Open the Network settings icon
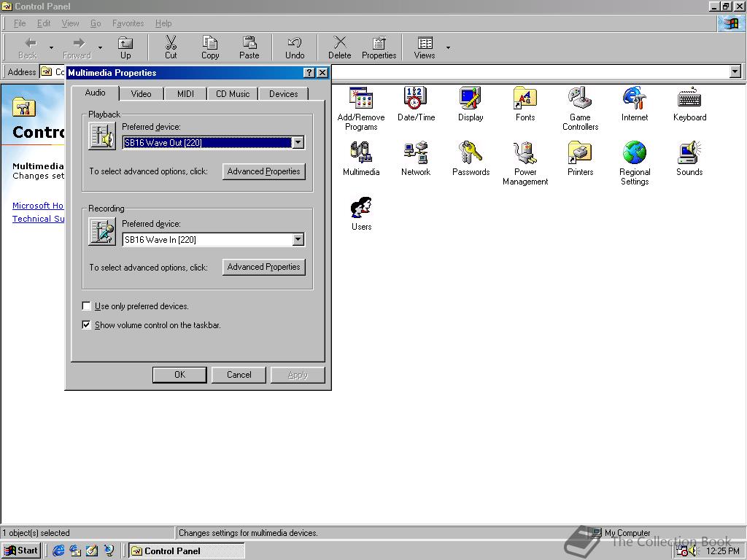The image size is (747, 560). pyautogui.click(x=416, y=158)
